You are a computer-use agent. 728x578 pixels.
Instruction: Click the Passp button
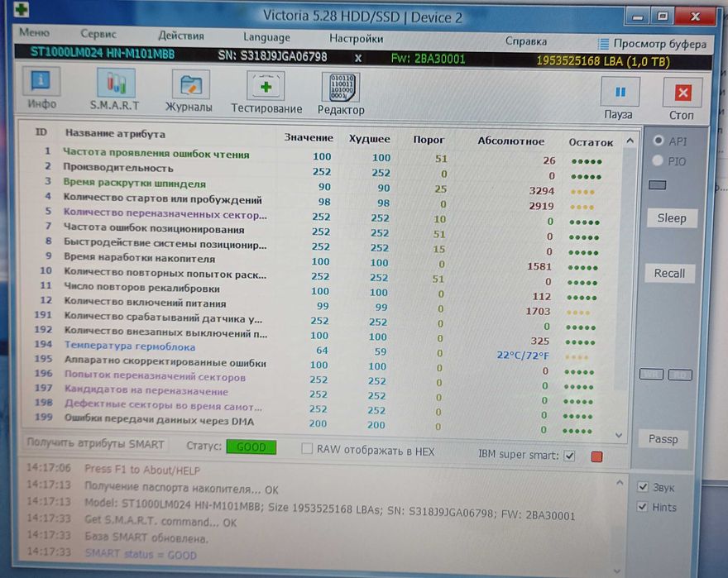click(663, 439)
